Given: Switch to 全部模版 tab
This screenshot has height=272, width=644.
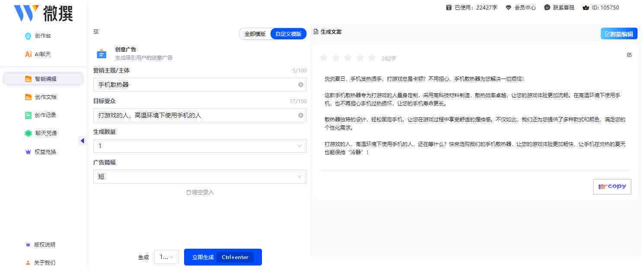Looking at the screenshot, I should click(x=255, y=34).
